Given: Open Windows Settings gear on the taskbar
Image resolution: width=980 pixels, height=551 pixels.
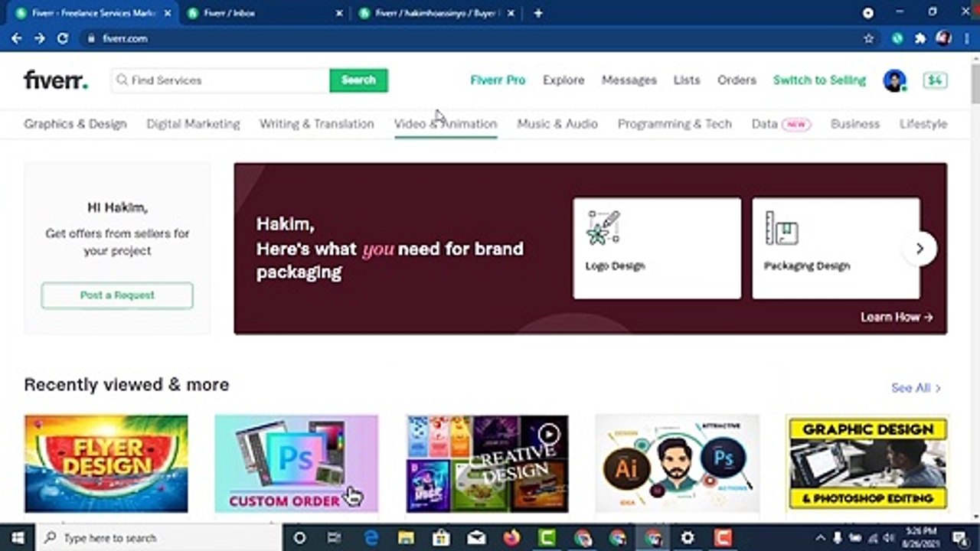Looking at the screenshot, I should point(688,537).
